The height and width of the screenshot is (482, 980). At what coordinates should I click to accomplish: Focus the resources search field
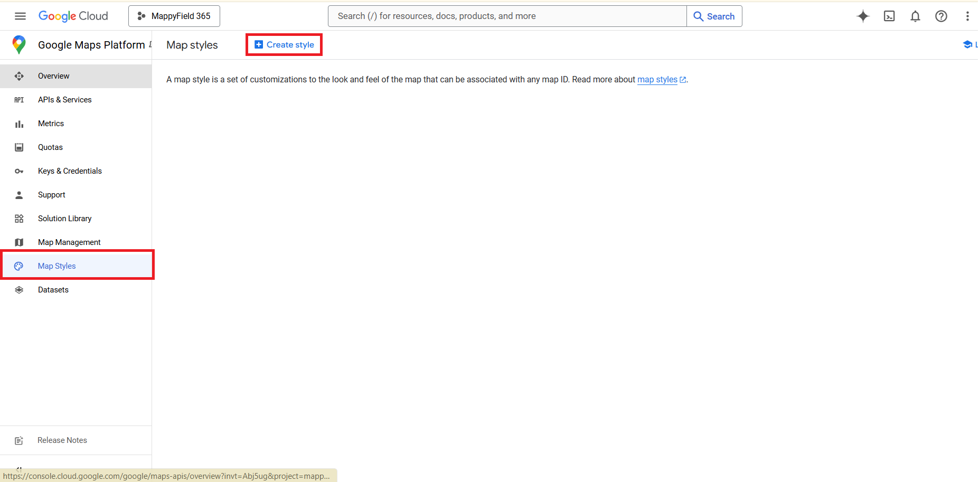(x=507, y=16)
